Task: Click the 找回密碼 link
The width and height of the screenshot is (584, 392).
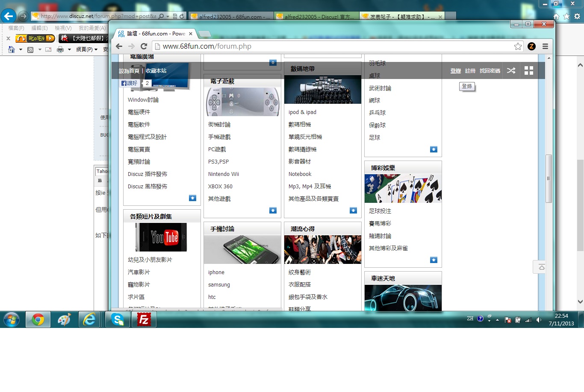Action: pyautogui.click(x=490, y=71)
